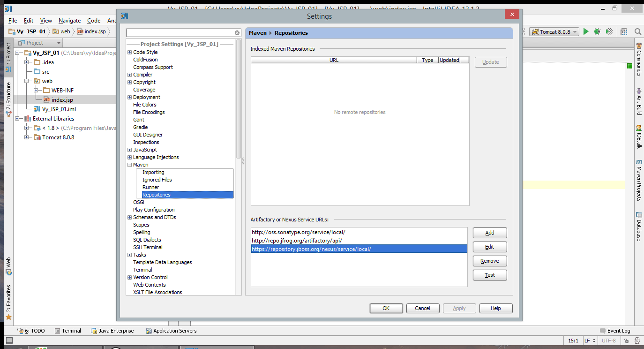Click the Help button
This screenshot has height=349, width=644.
496,308
